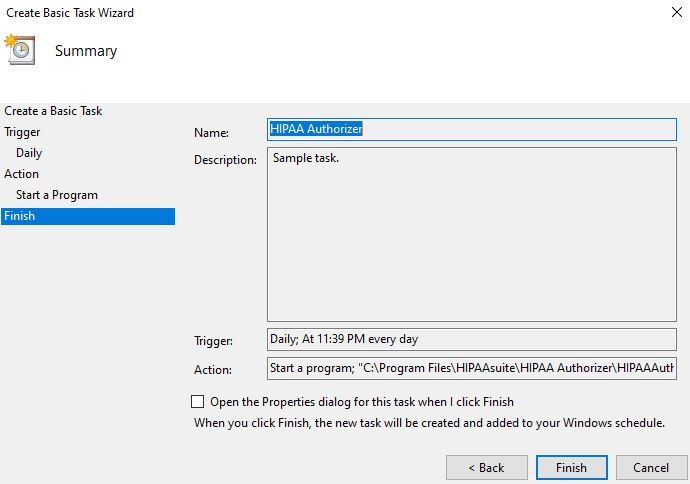Open the Daily step in sidebar
This screenshot has width=690, height=484.
coord(29,153)
